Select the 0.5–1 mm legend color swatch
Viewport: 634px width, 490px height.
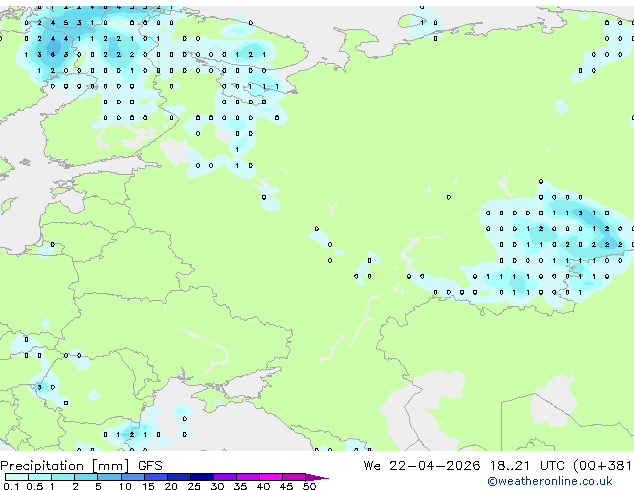tap(40, 477)
